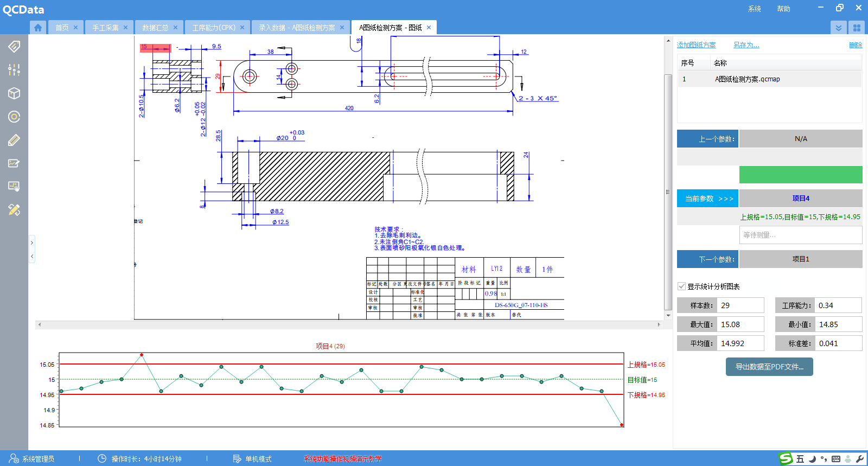Select the ruler measurement icon in sidebar
Viewport: 868px width, 466px height.
click(x=14, y=140)
